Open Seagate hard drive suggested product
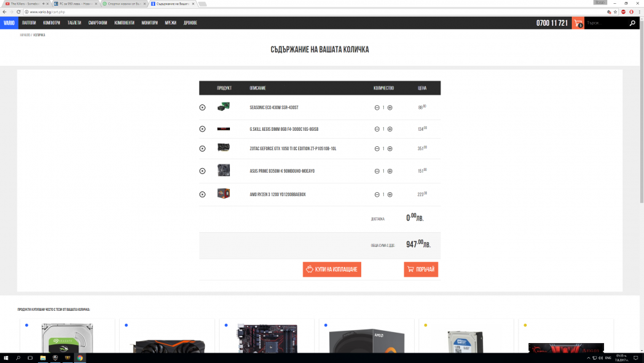 point(67,338)
